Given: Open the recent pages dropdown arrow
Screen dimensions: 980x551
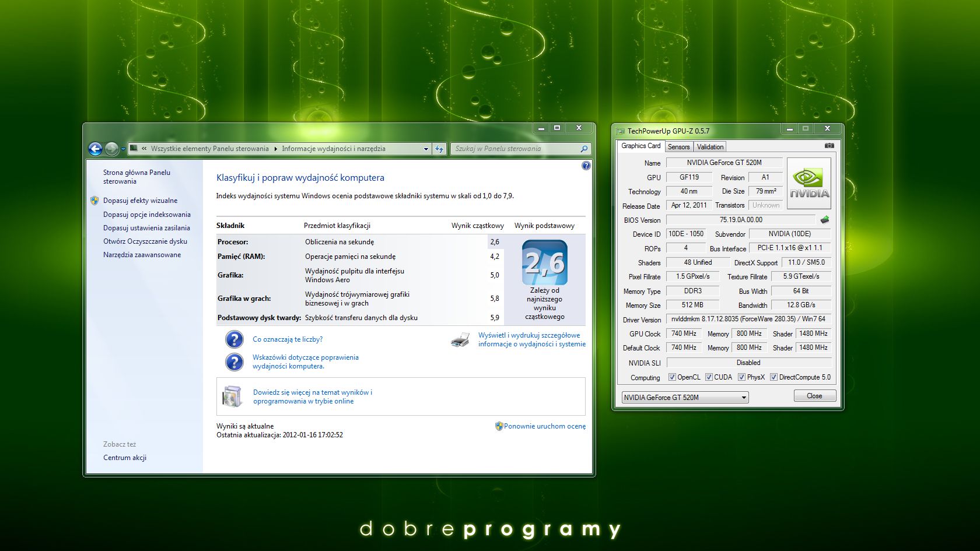Looking at the screenshot, I should [123, 149].
